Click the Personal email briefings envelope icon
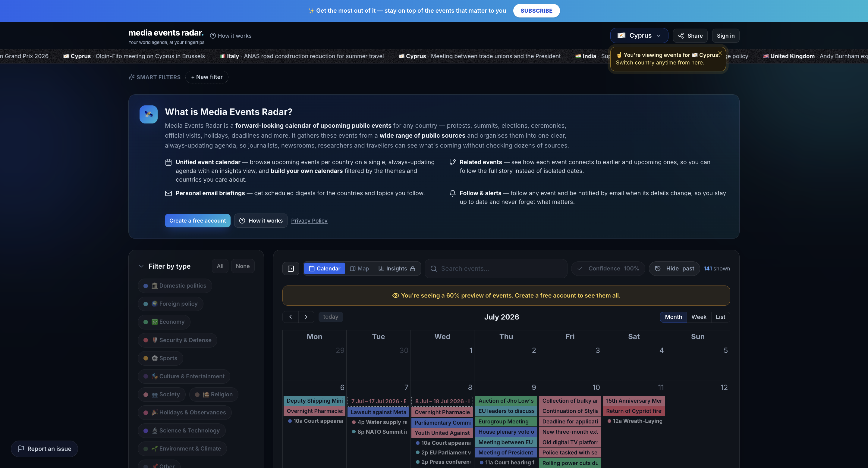 coord(168,193)
